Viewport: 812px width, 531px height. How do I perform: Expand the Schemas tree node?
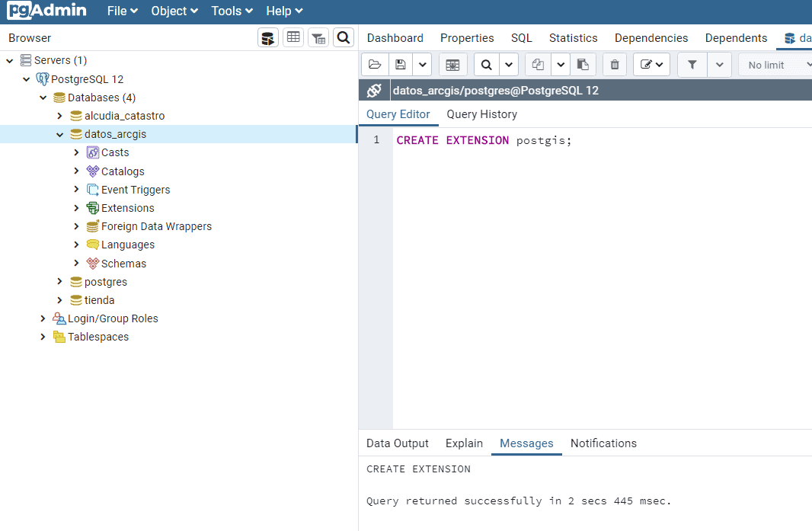[76, 264]
